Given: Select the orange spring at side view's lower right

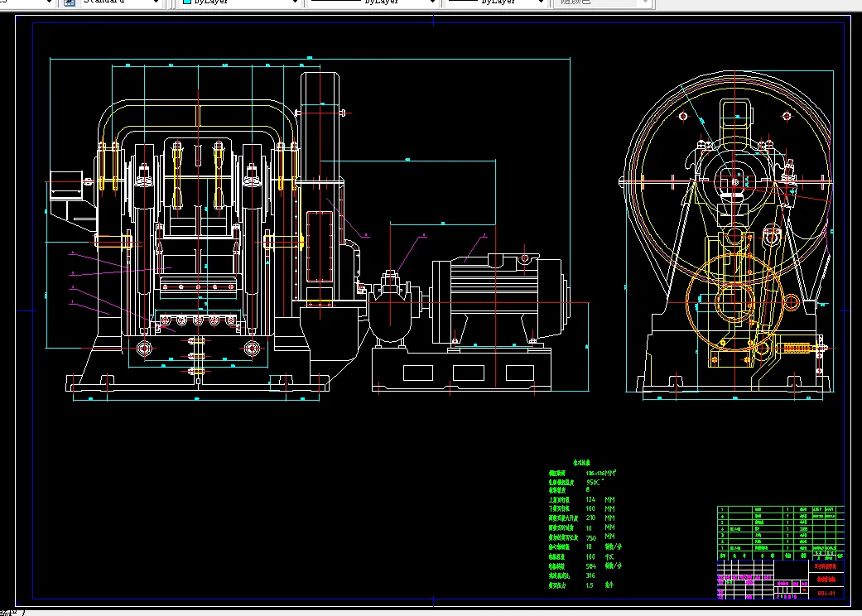Looking at the screenshot, I should coord(796,349).
